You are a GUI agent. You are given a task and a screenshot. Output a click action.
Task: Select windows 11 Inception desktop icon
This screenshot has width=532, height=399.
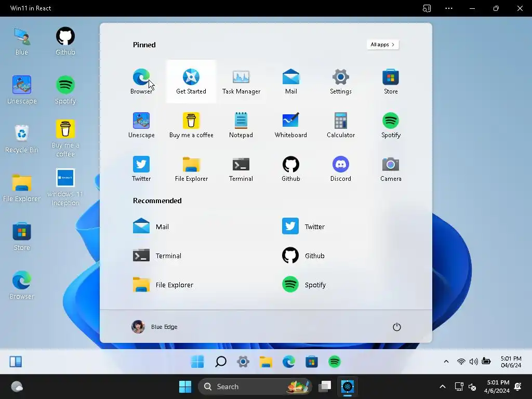[65, 187]
